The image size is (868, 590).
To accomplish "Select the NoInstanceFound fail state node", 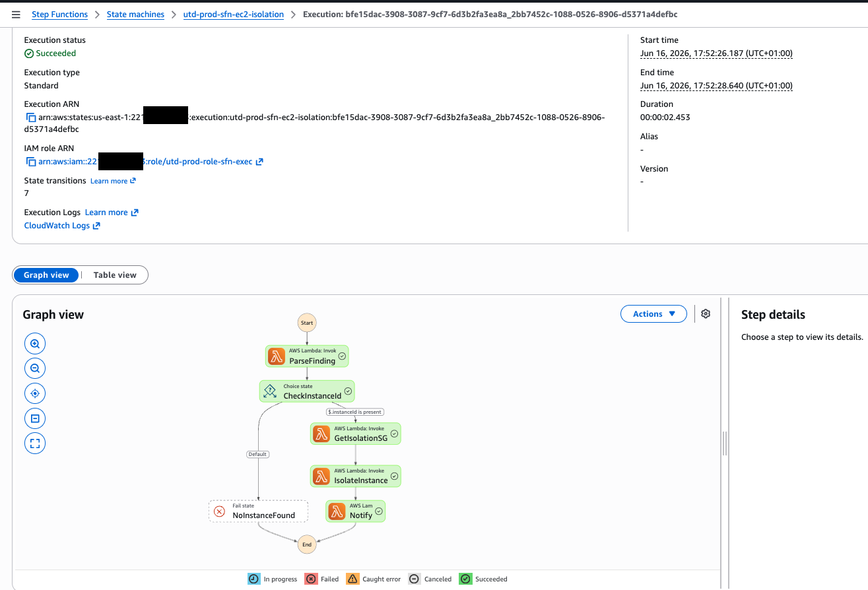I will click(258, 511).
